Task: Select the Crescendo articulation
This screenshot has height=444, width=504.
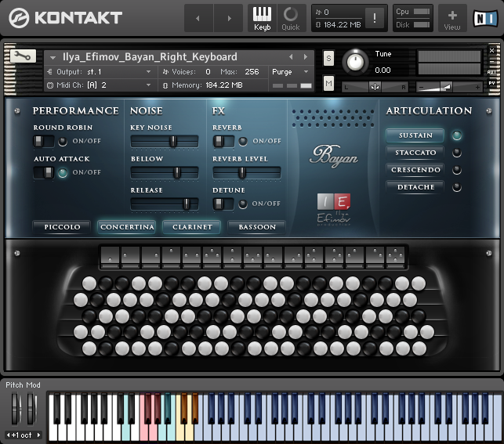Action: (415, 169)
